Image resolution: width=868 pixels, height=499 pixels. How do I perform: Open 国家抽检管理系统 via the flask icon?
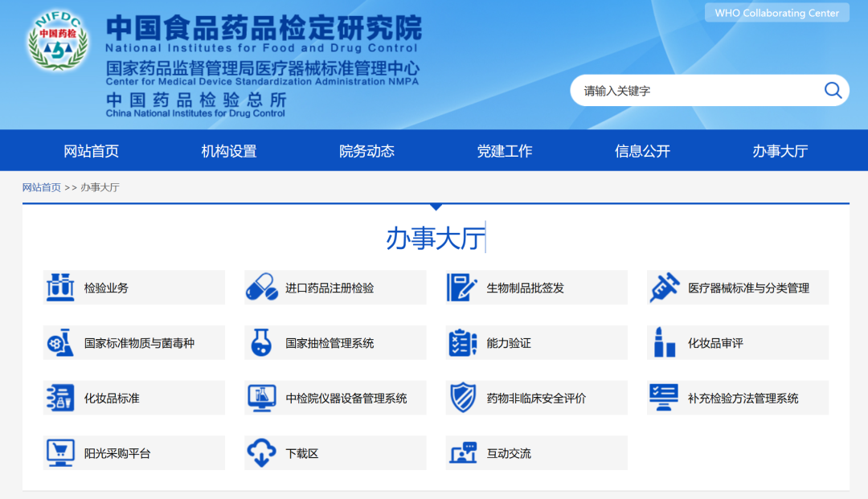260,342
